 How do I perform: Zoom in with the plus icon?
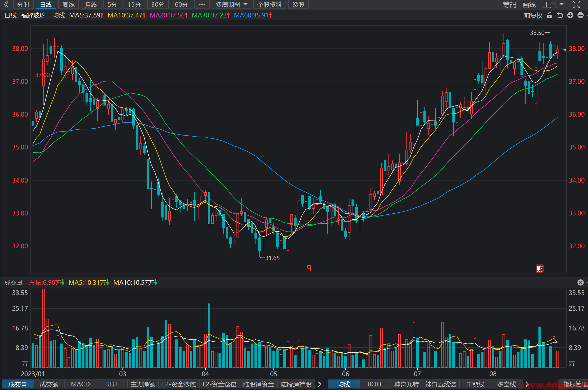click(x=570, y=15)
